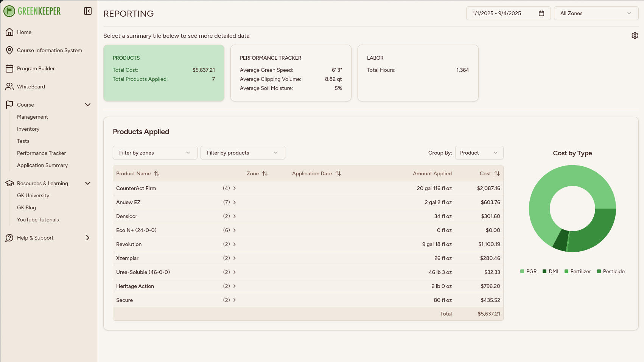This screenshot has height=362, width=644.
Task: Open the Group By Product dropdown
Action: click(x=479, y=153)
